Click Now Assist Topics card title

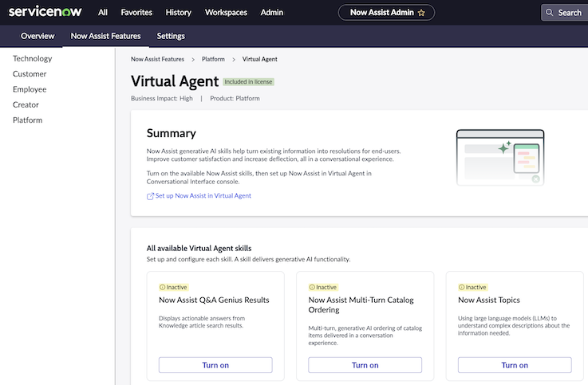point(489,300)
